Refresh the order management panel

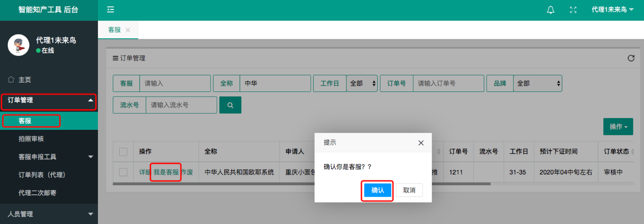click(x=631, y=58)
